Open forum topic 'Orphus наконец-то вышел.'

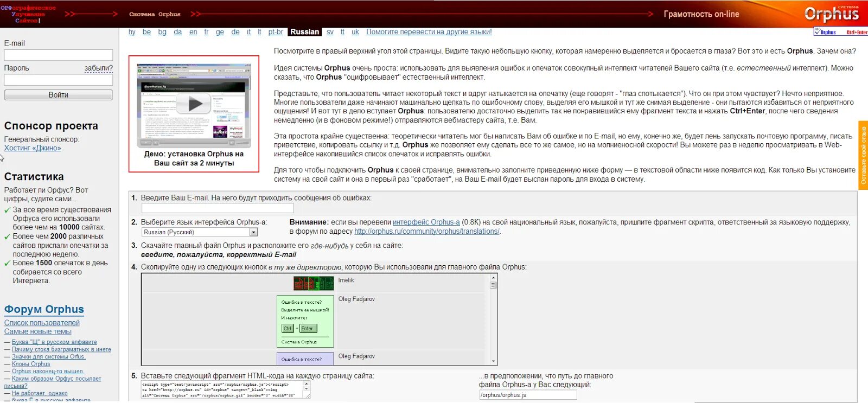pos(48,372)
